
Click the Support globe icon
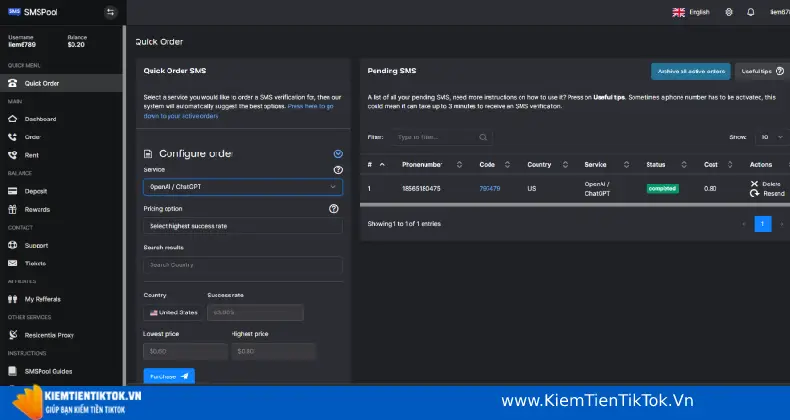tap(13, 245)
